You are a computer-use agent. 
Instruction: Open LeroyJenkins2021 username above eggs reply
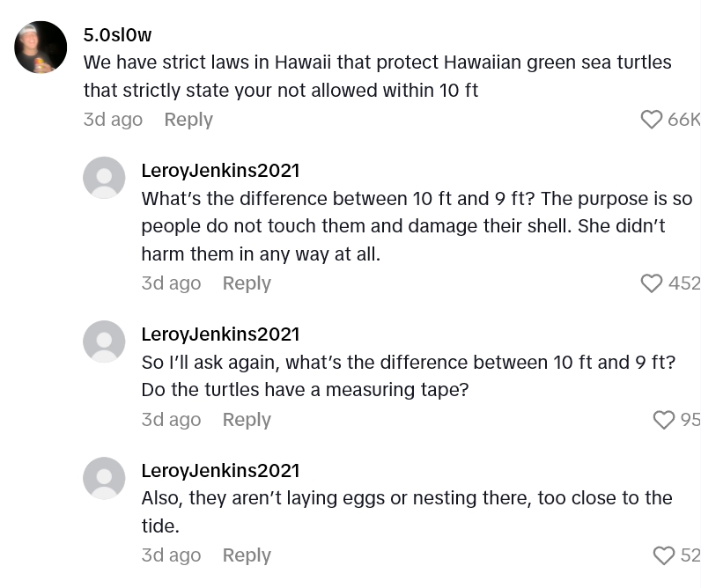(x=220, y=471)
